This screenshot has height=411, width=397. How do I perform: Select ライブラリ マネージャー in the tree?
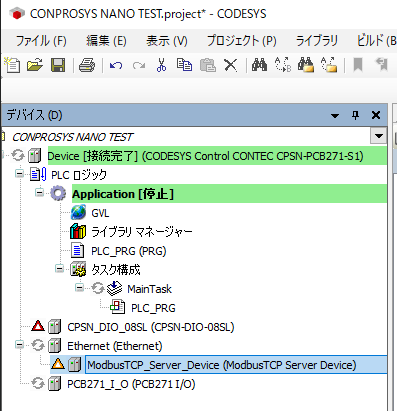[x=142, y=232]
